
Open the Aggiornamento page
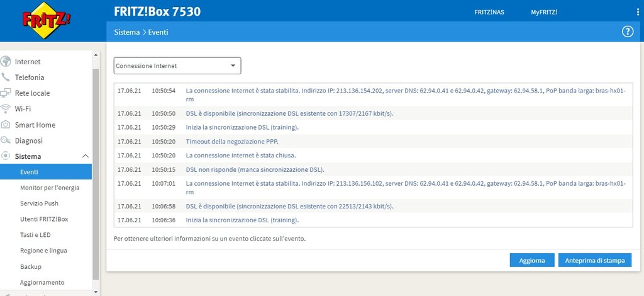tap(42, 282)
